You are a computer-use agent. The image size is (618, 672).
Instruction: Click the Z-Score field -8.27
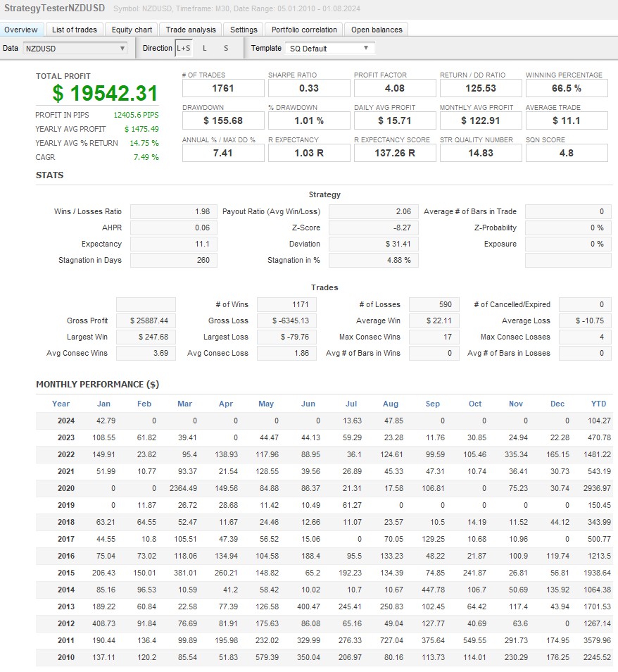374,228
